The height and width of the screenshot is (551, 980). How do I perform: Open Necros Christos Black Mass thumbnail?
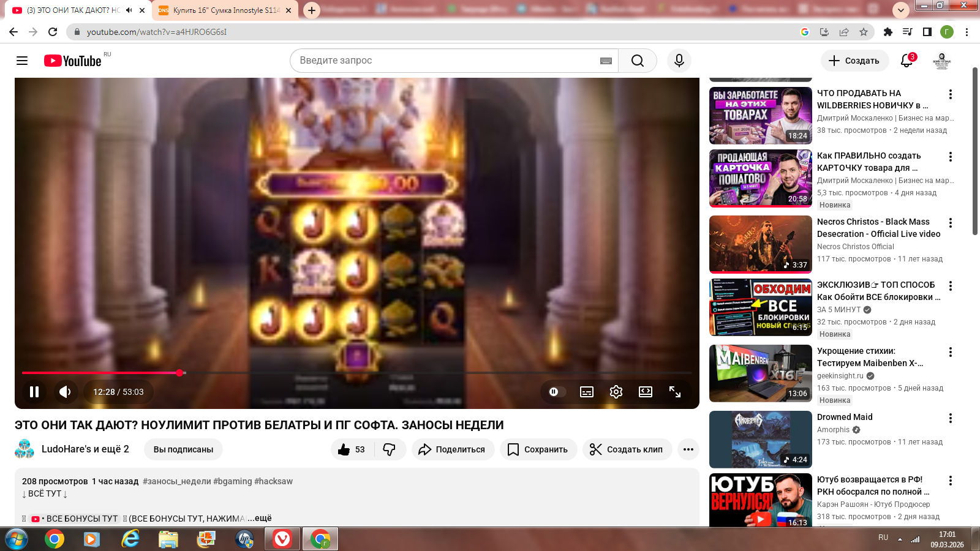click(761, 244)
